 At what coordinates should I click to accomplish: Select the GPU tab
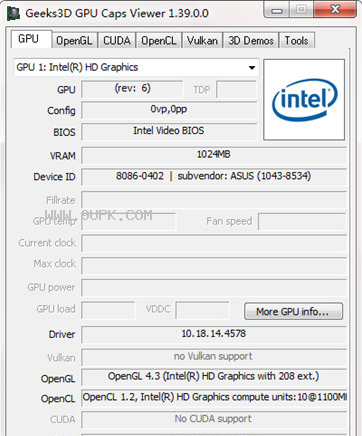(x=31, y=39)
